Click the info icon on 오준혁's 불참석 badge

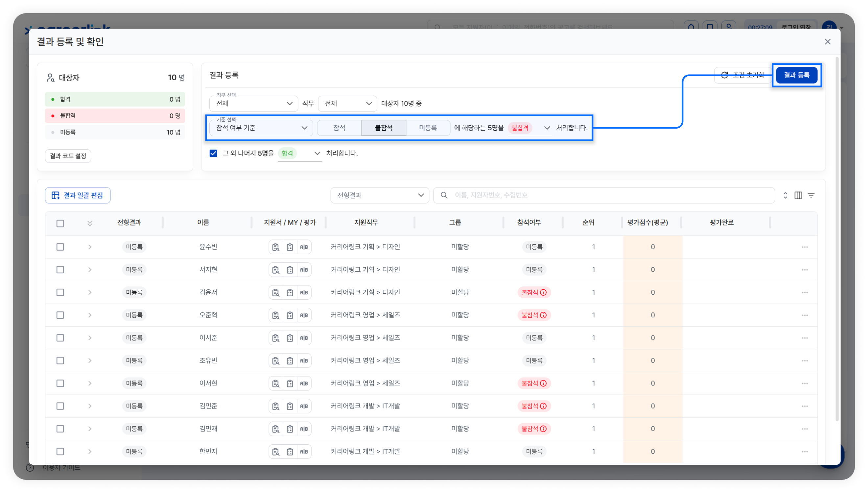543,315
